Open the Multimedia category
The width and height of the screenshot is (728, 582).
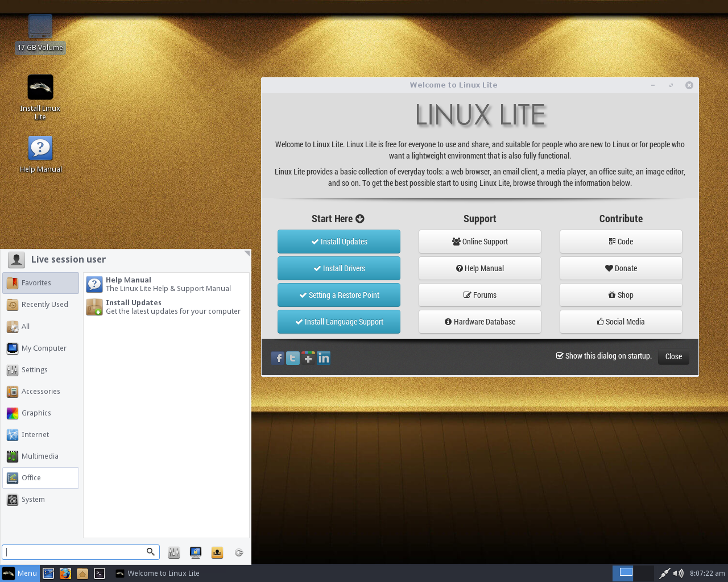[40, 456]
